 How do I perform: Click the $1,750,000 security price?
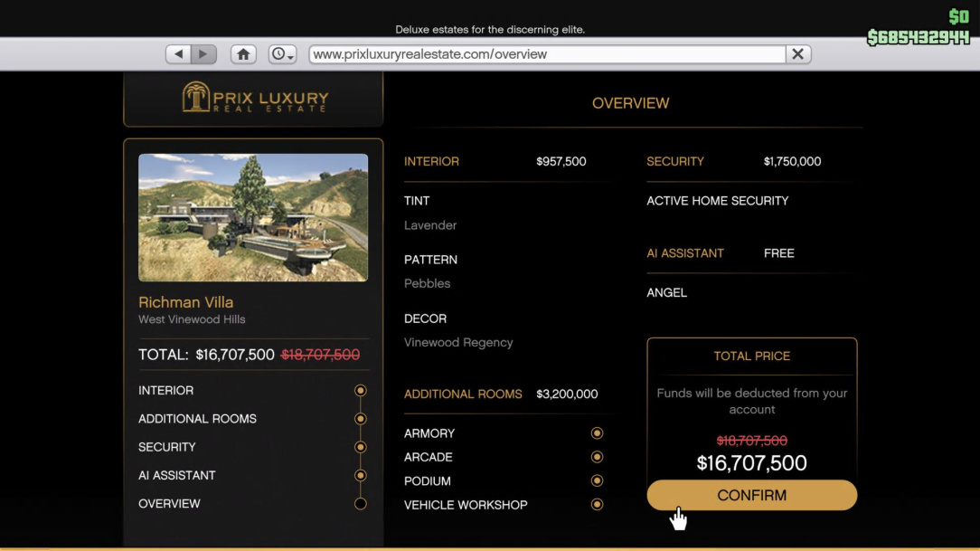(x=793, y=161)
